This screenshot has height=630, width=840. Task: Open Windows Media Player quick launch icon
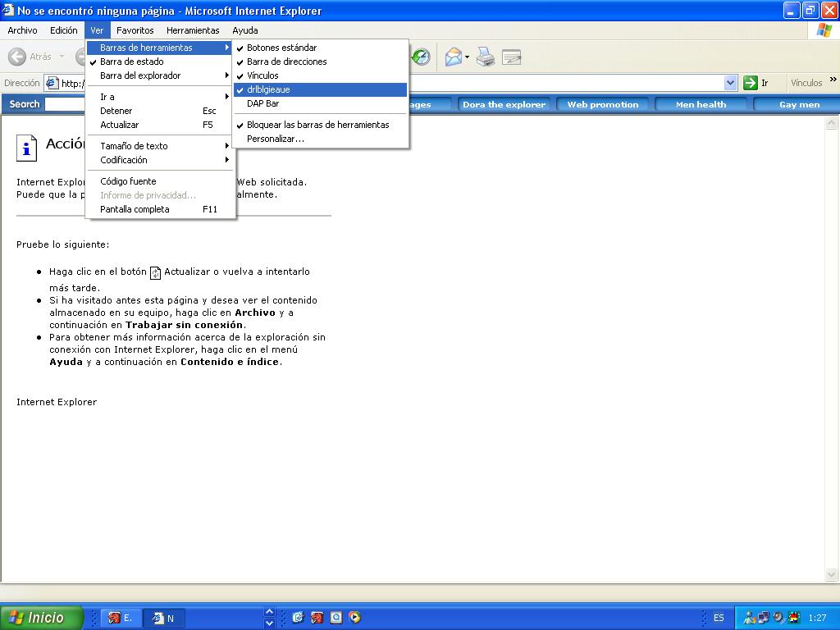pos(354,618)
